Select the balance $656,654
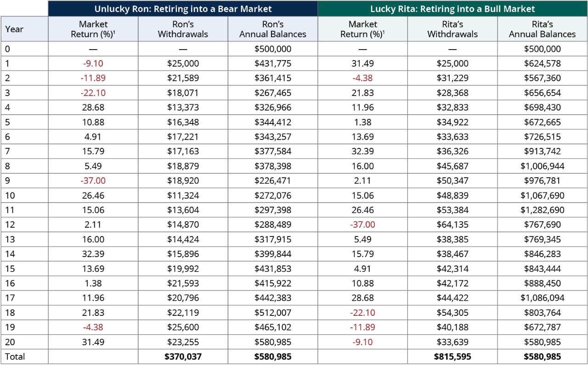 click(543, 93)
